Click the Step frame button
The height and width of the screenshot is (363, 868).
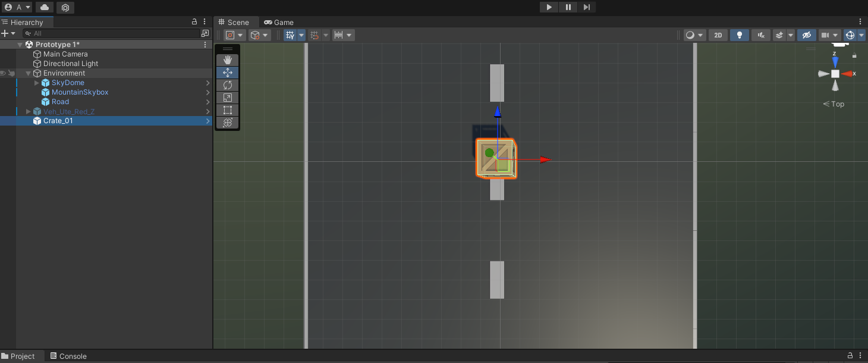click(587, 7)
